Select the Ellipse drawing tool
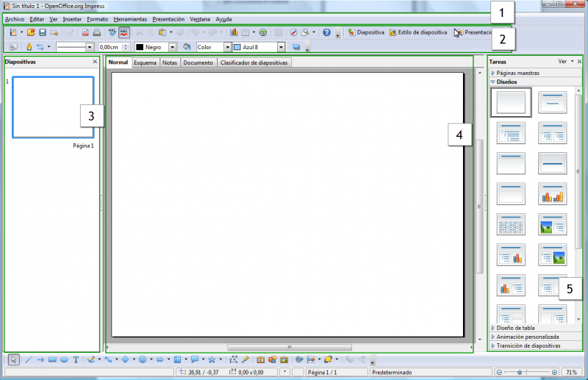 click(x=64, y=359)
